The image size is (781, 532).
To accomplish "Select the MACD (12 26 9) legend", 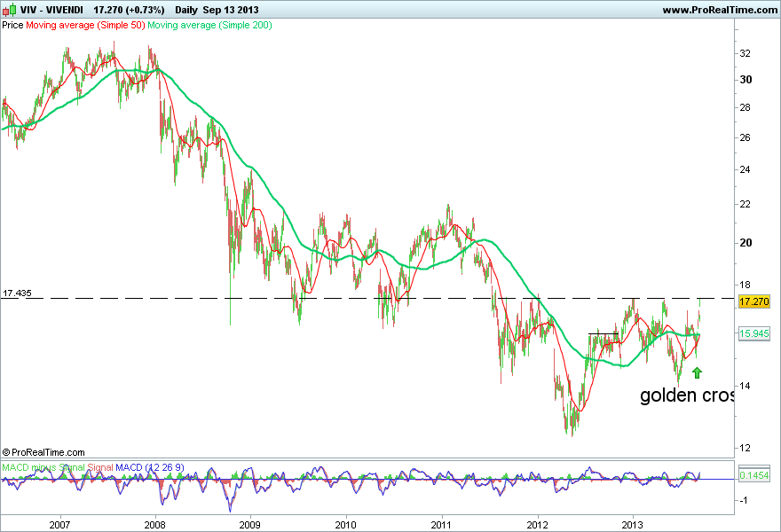I will 150,468.
